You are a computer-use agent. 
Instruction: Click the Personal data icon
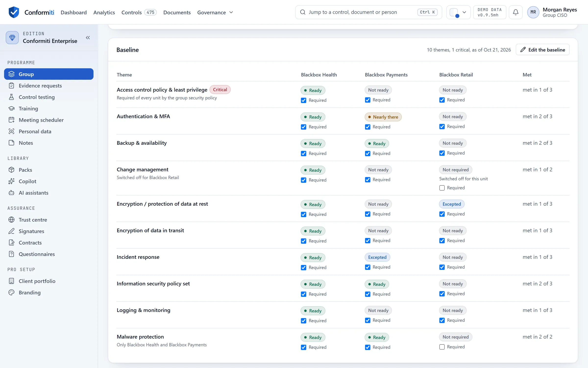tap(12, 131)
